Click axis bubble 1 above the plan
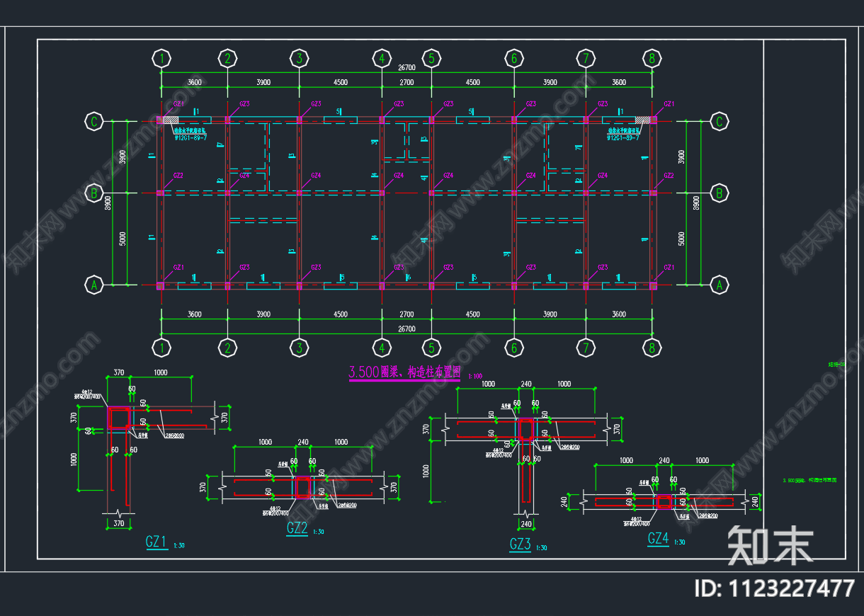This screenshot has height=616, width=864. [162, 58]
